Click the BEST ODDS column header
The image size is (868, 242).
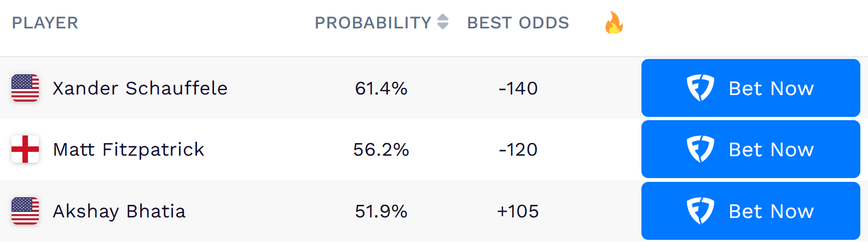(518, 23)
